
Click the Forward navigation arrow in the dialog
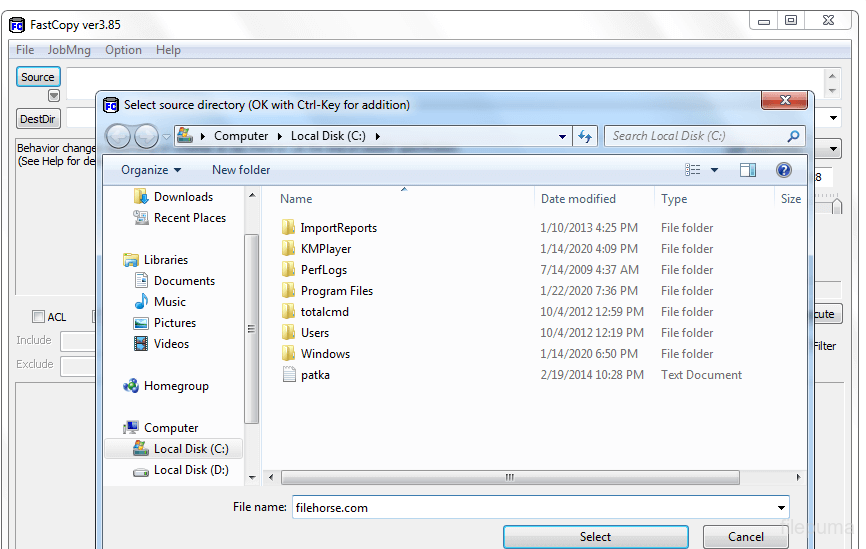pos(146,136)
